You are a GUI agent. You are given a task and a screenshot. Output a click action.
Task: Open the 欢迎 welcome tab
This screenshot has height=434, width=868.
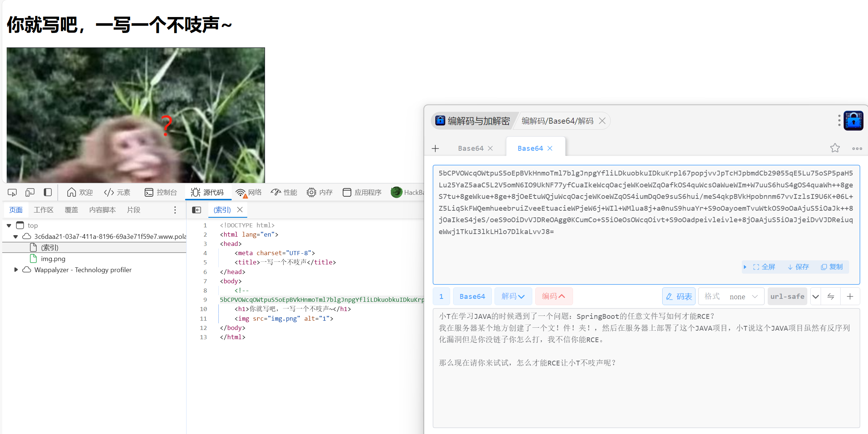80,193
